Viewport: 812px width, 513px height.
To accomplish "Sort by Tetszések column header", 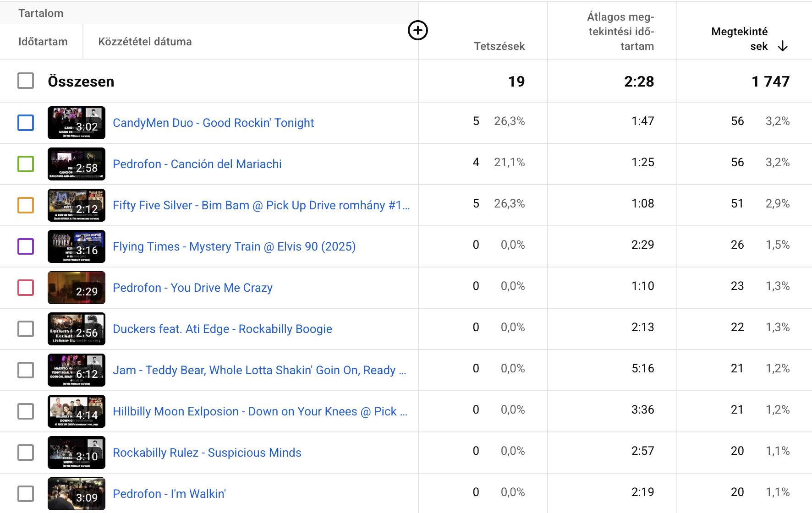I will pos(499,46).
